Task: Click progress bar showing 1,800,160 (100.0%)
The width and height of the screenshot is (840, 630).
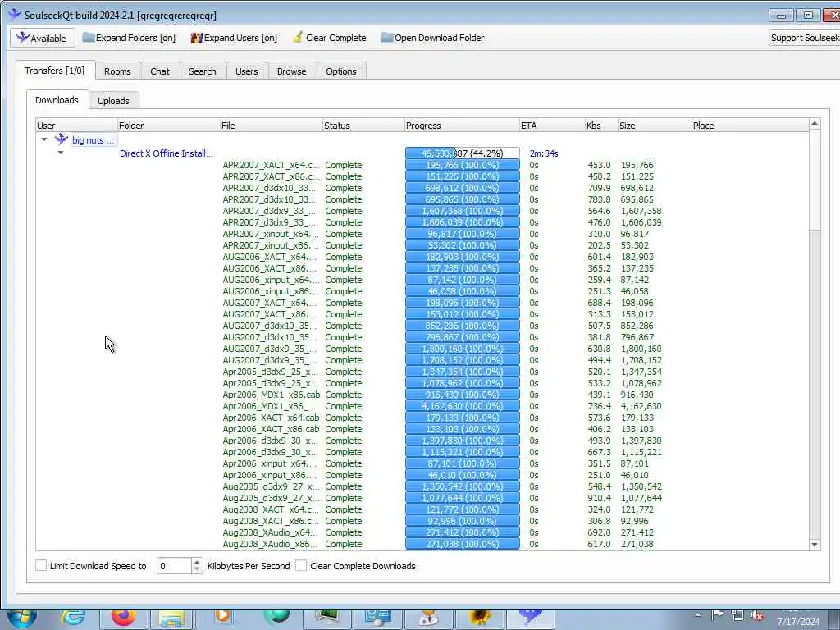Action: click(x=463, y=349)
